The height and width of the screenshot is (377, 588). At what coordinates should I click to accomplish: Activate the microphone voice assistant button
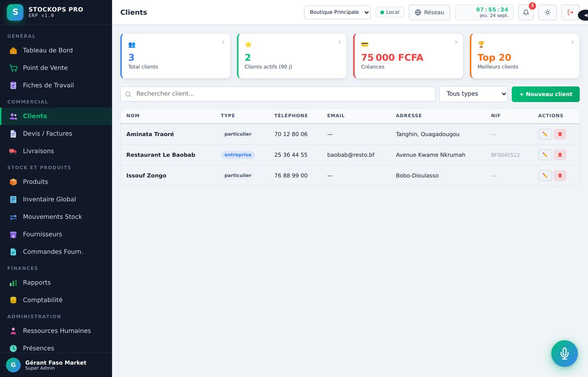[x=565, y=354]
